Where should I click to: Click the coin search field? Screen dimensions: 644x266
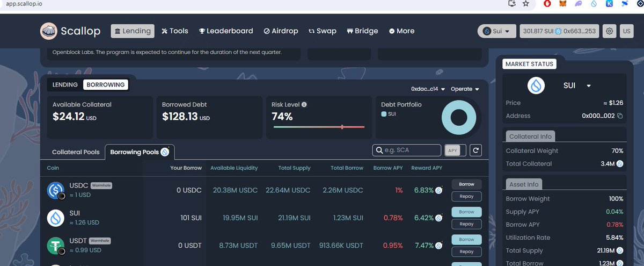click(x=407, y=150)
